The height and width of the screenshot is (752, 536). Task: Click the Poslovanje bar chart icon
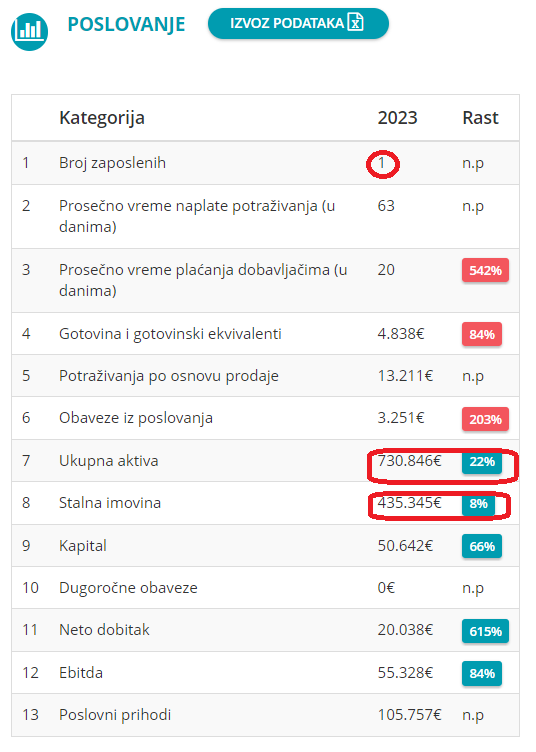point(29,31)
